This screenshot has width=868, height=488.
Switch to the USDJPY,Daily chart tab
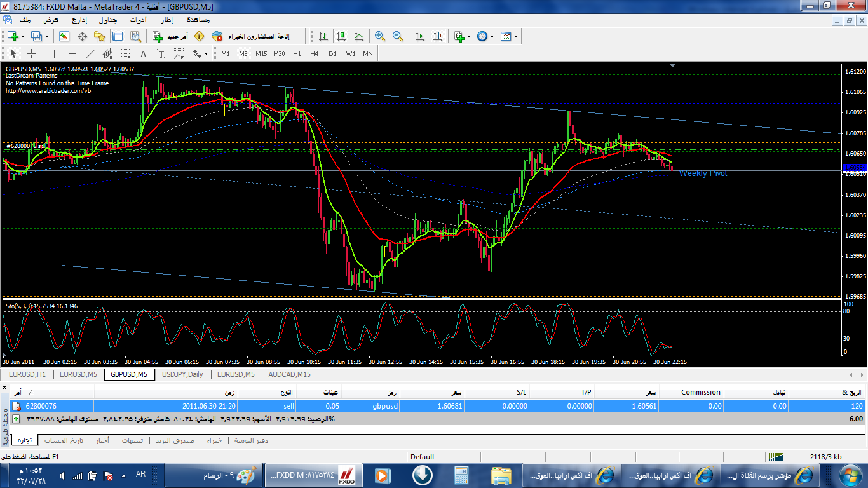(182, 374)
